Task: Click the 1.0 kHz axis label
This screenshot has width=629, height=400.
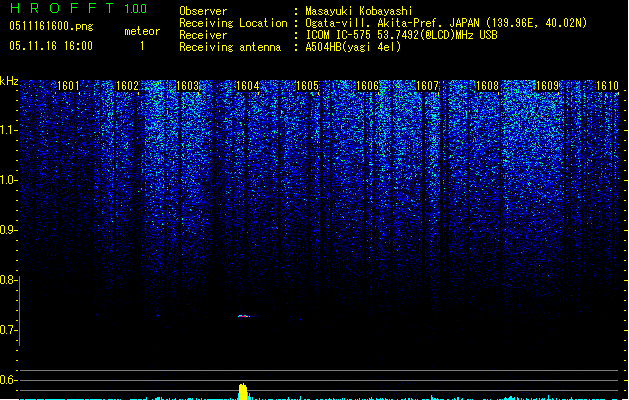Action: coord(8,180)
